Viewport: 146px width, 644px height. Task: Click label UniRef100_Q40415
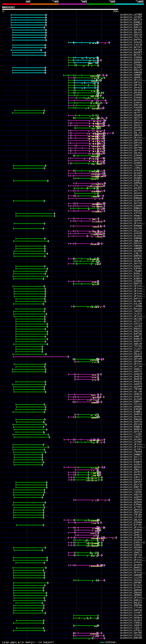tap(131, 88)
